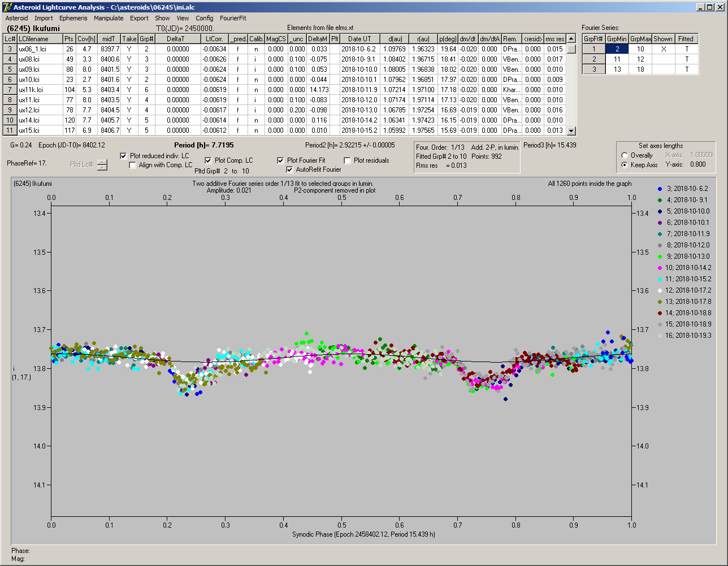Click the Pltd Lc# stepper arrows
This screenshot has width=728, height=566.
pos(102,165)
